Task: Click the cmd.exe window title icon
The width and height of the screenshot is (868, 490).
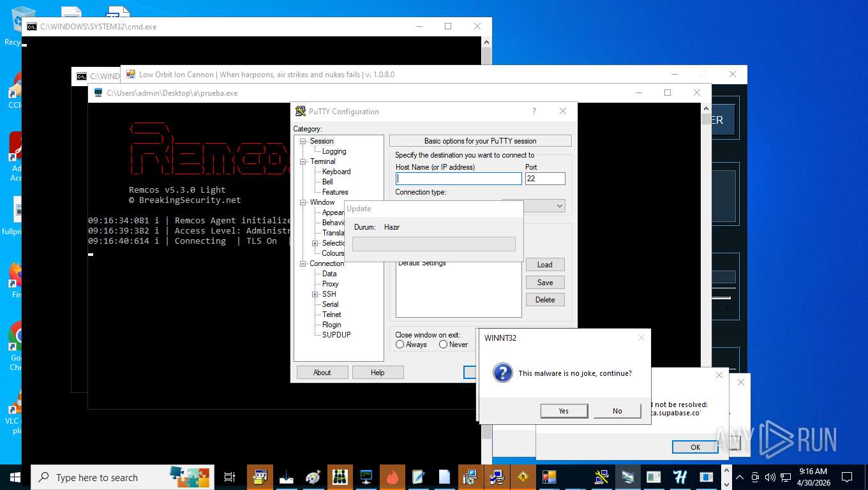Action: [x=31, y=27]
